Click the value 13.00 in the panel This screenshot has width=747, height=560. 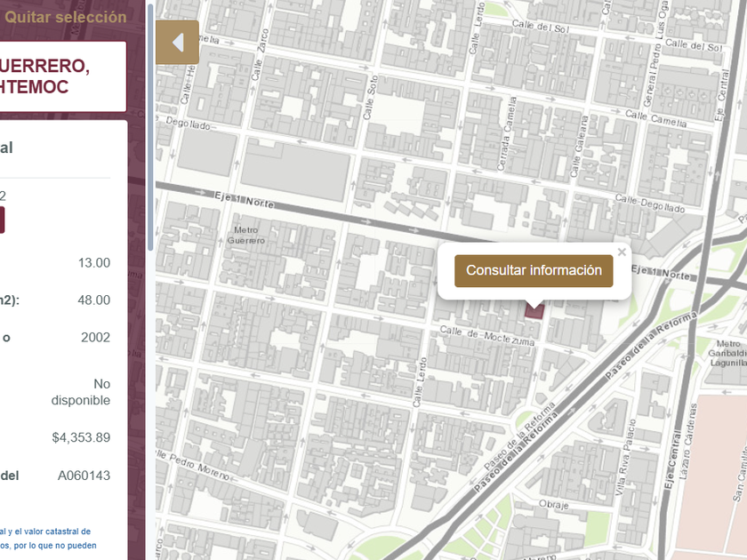point(94,263)
